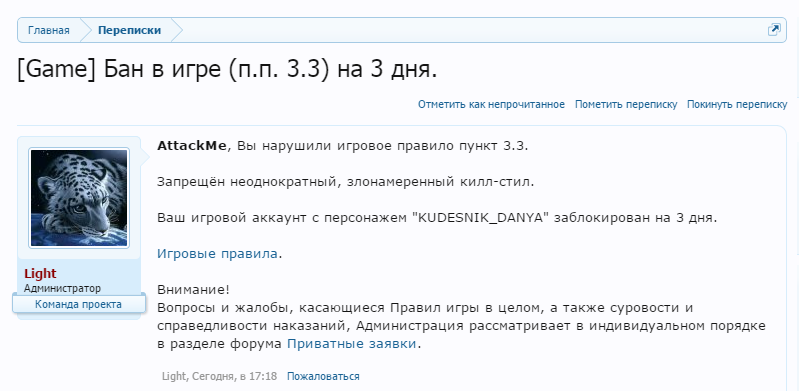
Task: Click the Внимание! warning text
Action: [194, 290]
